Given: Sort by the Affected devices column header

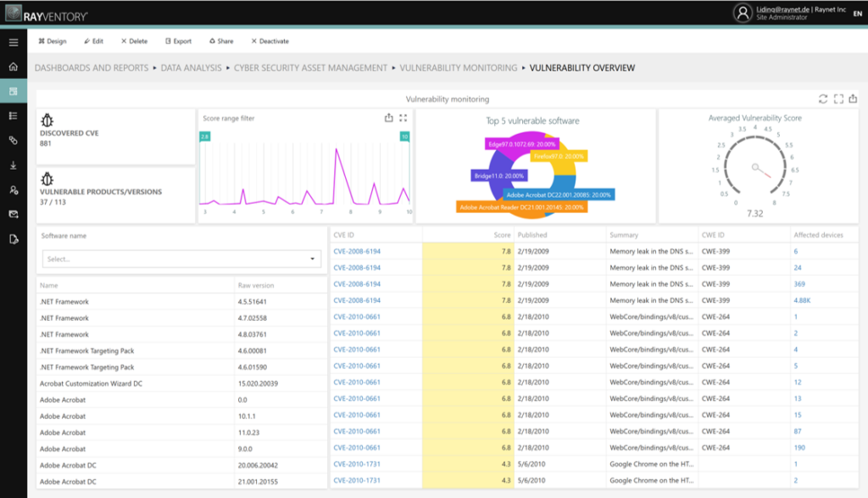Looking at the screenshot, I should pyautogui.click(x=818, y=236).
